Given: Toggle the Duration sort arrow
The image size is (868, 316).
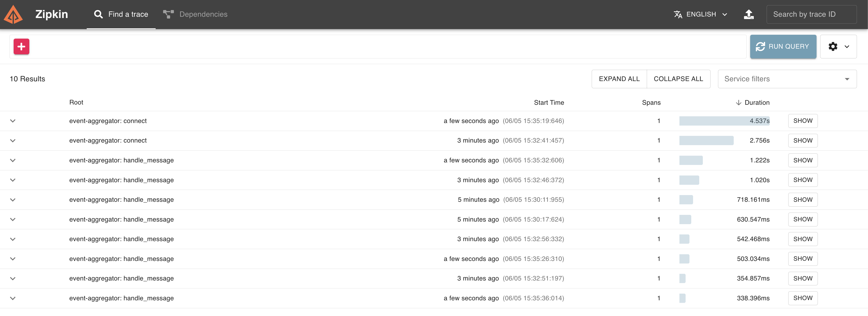Looking at the screenshot, I should click(x=739, y=102).
